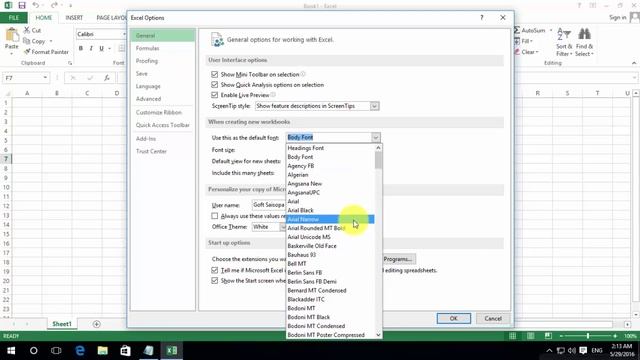Adjust the zoom slider in status bar
This screenshot has width=640, height=360.
pyautogui.click(x=588, y=336)
